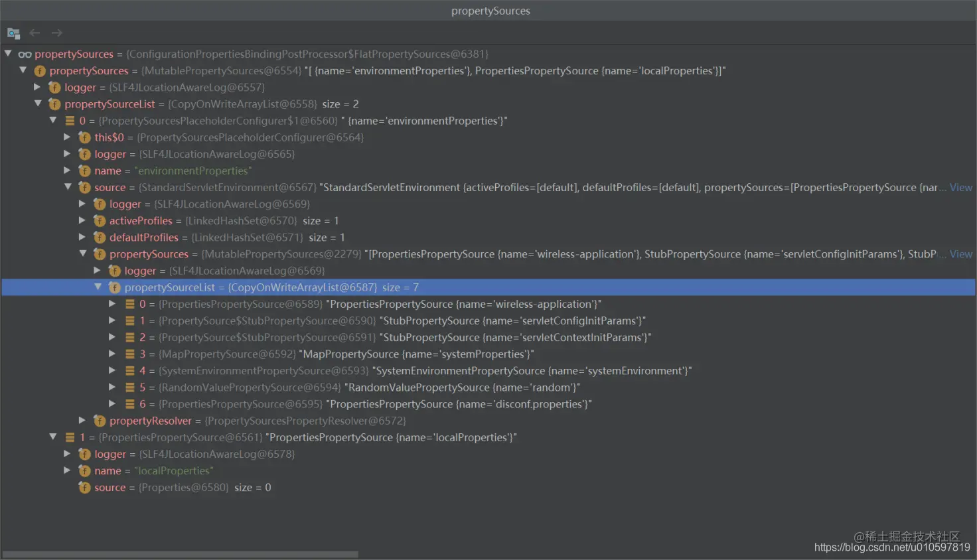
Task: Expand defaultProfiles LinkedHashSet@6571
Action: (82, 236)
